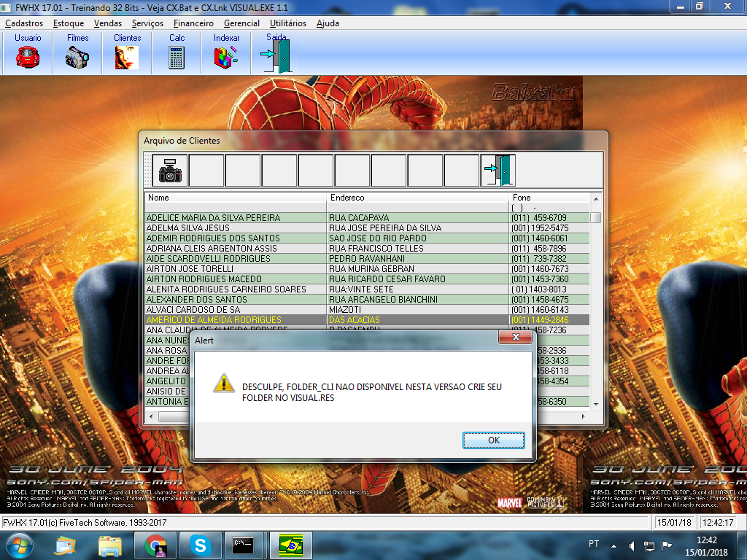Select row ADELICE MARIA DA SILVA PEREIRA

click(x=367, y=217)
